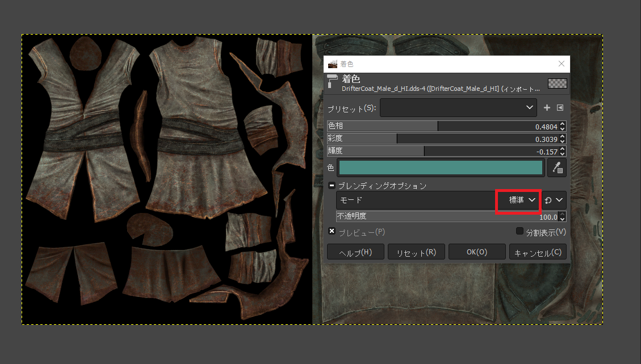Open the teal 色 color swatch

click(x=441, y=168)
